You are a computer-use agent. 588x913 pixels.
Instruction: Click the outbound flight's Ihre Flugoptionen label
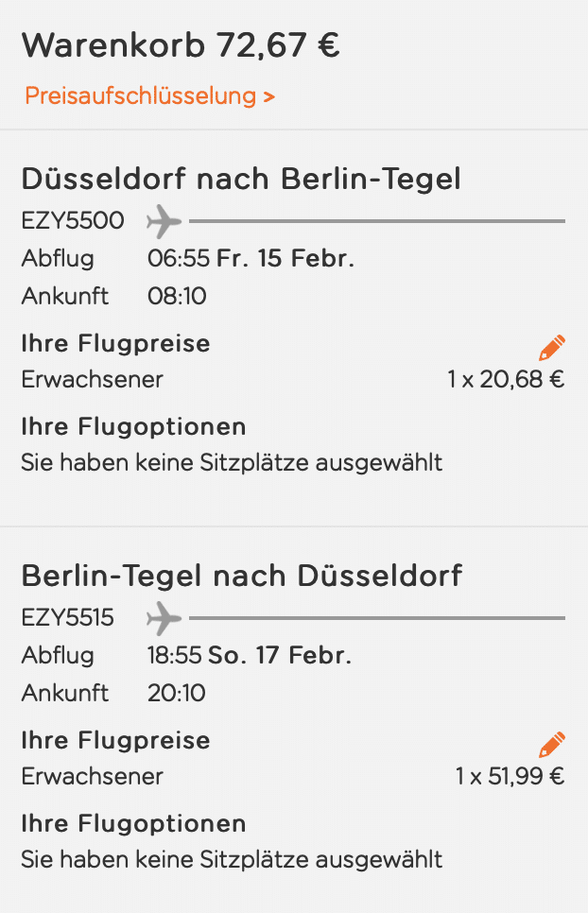tap(133, 426)
